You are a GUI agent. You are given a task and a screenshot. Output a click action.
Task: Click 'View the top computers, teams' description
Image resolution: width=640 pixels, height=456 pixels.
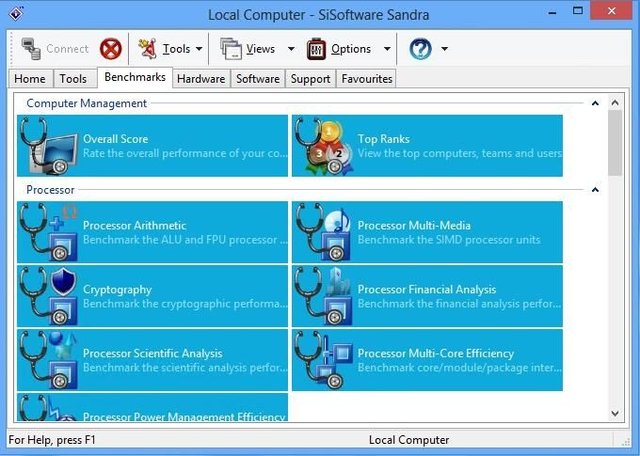tap(460, 153)
